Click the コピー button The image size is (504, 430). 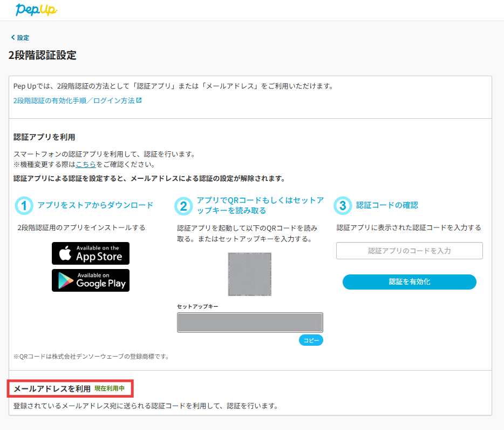(311, 340)
